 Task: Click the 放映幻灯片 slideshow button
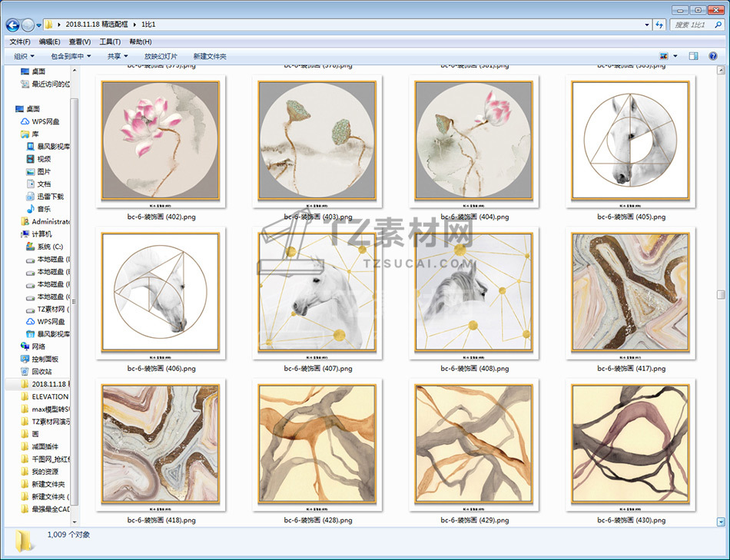coord(161,56)
